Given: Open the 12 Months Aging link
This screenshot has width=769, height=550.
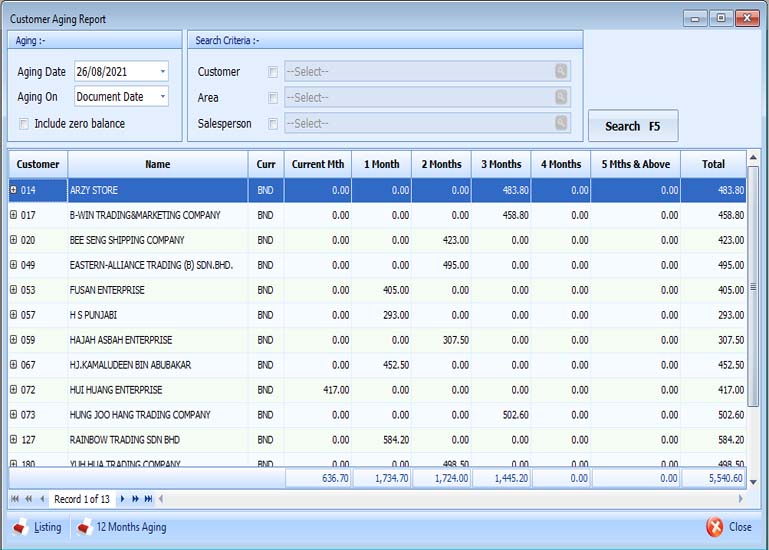Looking at the screenshot, I should point(131,527).
